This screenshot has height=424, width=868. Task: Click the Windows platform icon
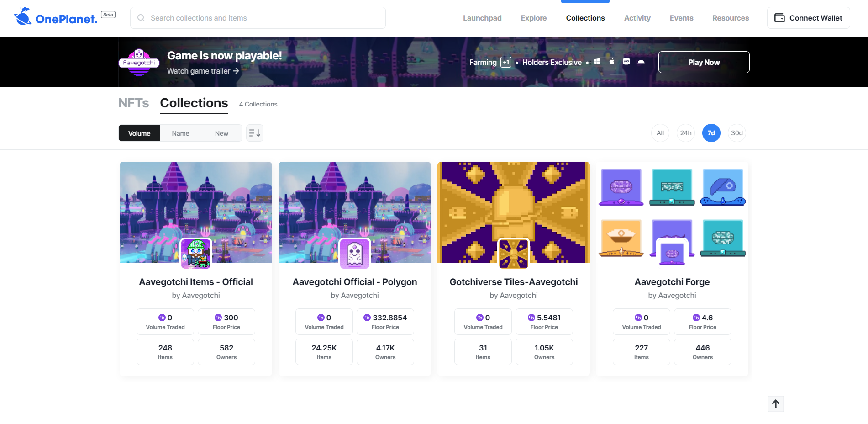coord(597,61)
